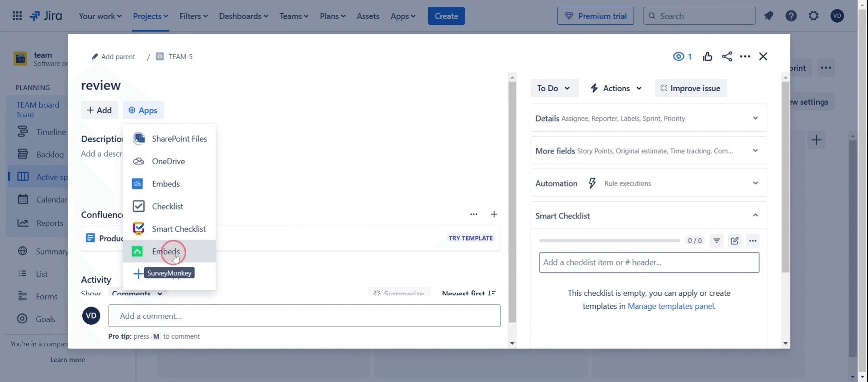Open the Plans menu

[332, 16]
